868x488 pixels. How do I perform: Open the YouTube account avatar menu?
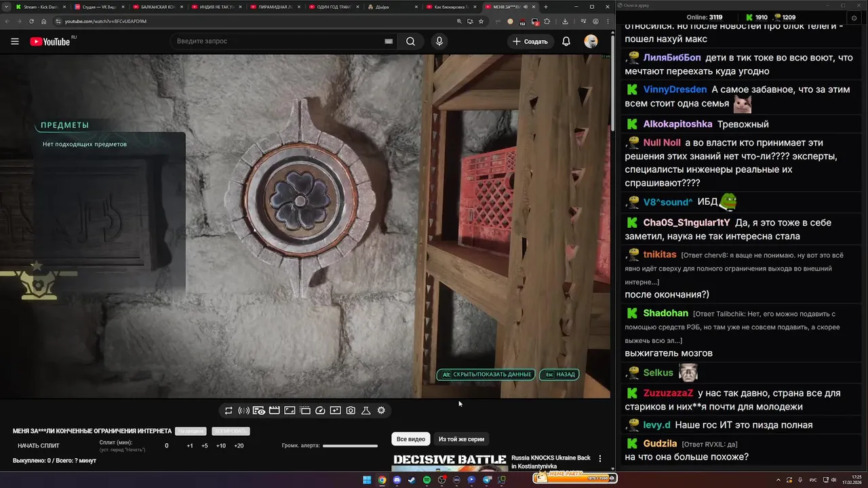coord(591,41)
